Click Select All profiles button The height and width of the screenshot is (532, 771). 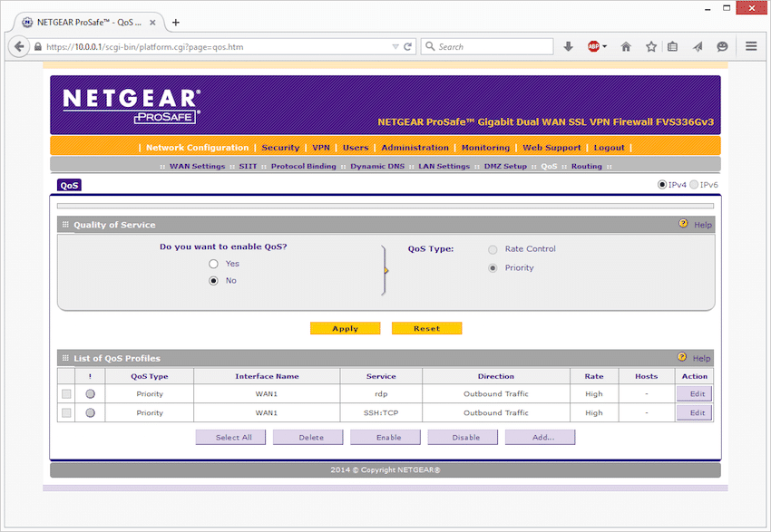tap(230, 437)
